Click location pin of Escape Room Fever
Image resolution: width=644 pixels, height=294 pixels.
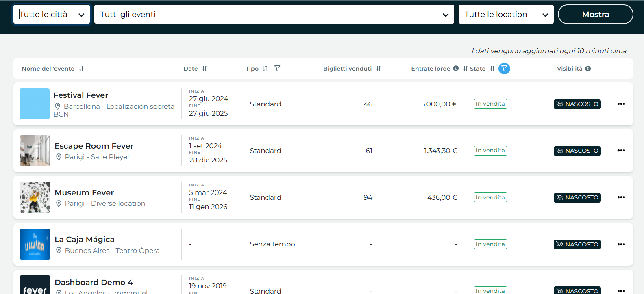click(x=59, y=157)
